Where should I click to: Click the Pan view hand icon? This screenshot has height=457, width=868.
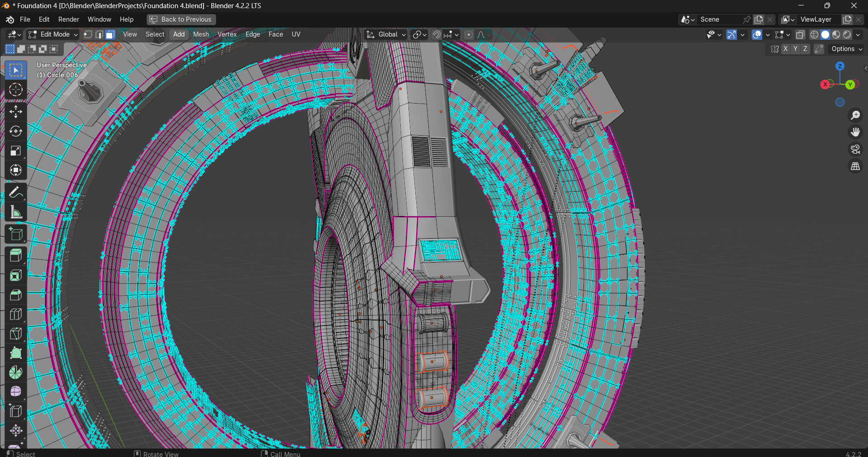click(855, 132)
